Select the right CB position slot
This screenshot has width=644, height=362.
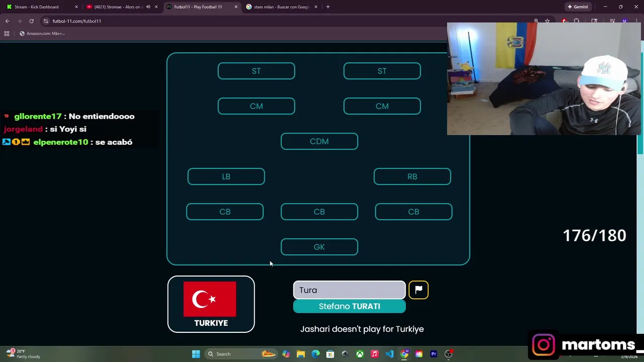pyautogui.click(x=414, y=212)
